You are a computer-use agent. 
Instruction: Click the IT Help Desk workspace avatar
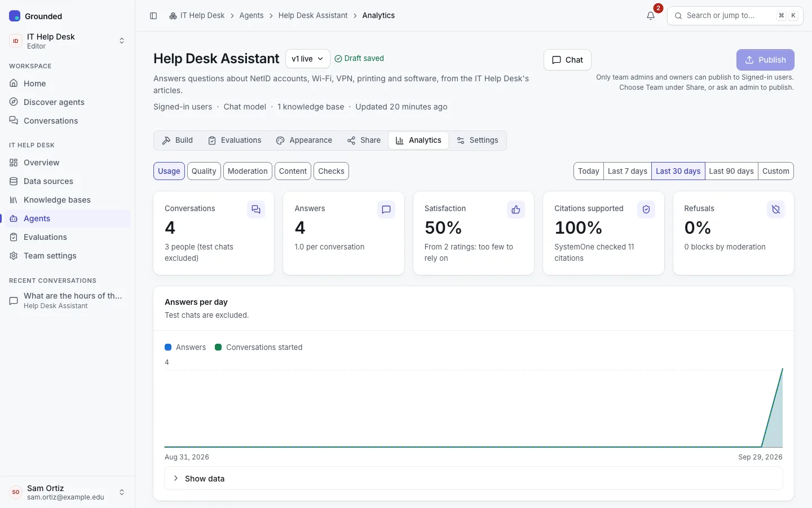(x=16, y=41)
